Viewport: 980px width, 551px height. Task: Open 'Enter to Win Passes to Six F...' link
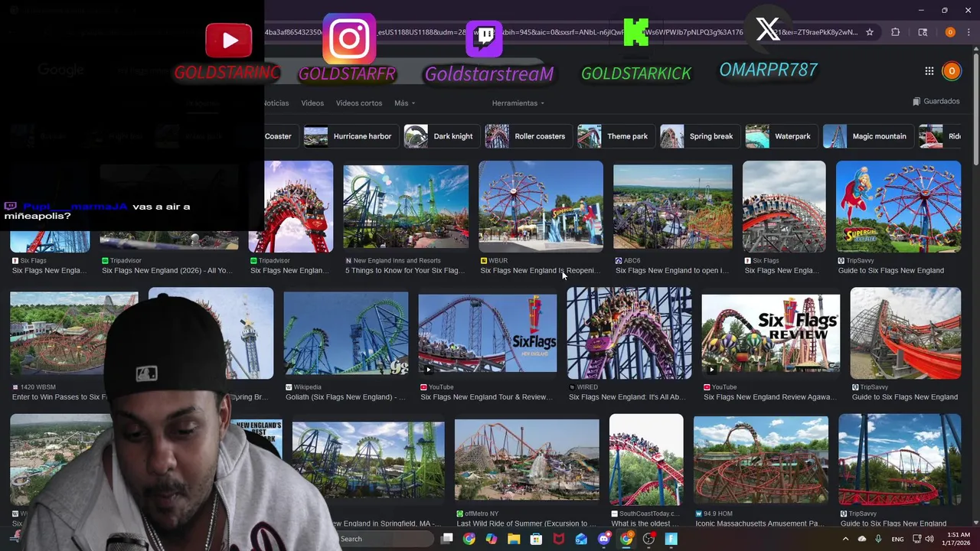[61, 397]
